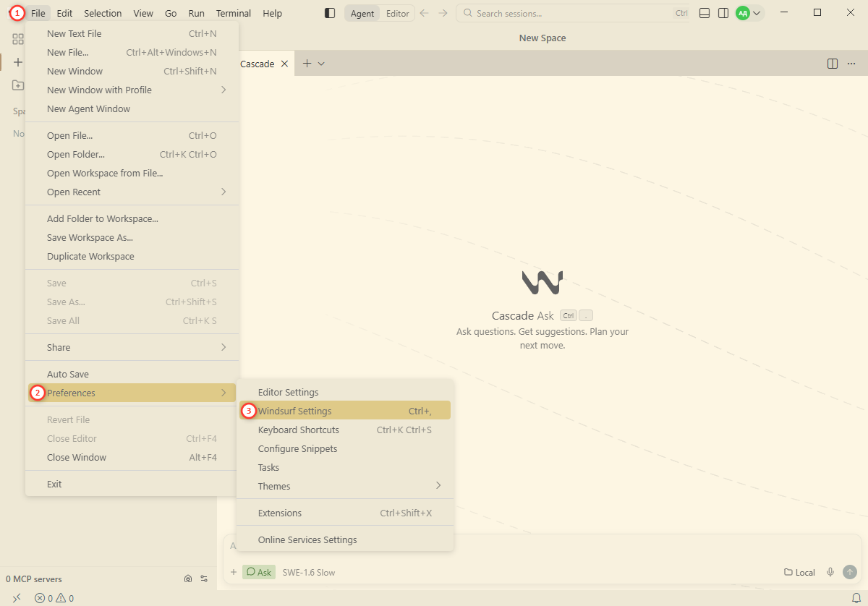
Task: Open Extensions from the submenu
Action: (x=345, y=513)
